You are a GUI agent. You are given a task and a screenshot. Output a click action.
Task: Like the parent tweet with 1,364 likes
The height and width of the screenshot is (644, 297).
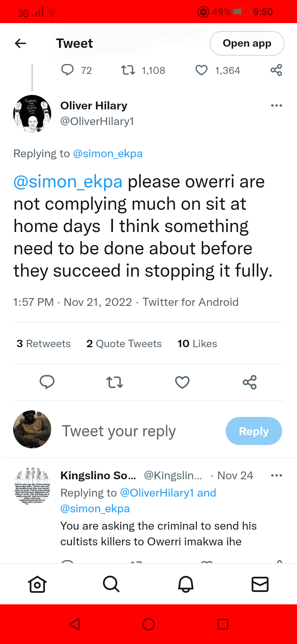click(x=201, y=71)
